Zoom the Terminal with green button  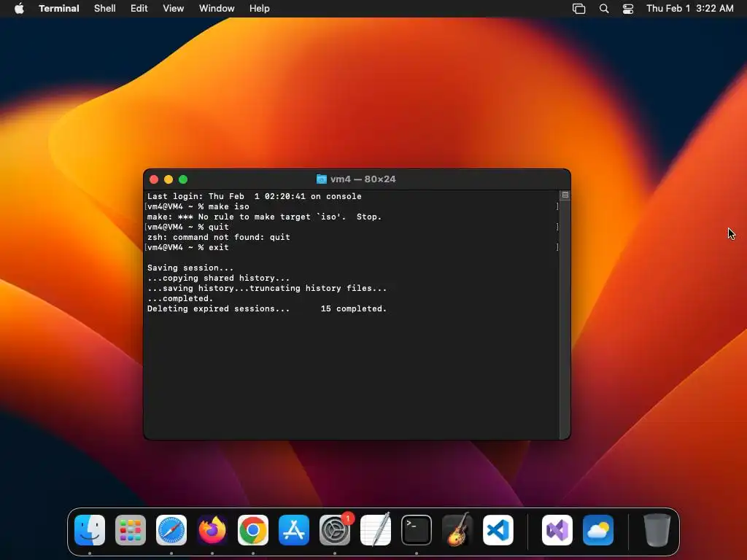tap(183, 179)
